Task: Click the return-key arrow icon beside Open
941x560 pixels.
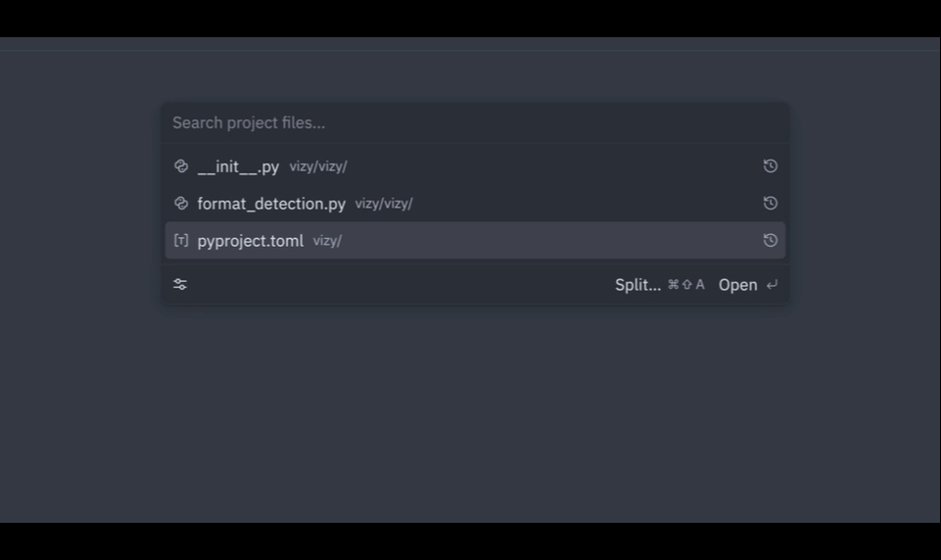Action: coord(772,285)
